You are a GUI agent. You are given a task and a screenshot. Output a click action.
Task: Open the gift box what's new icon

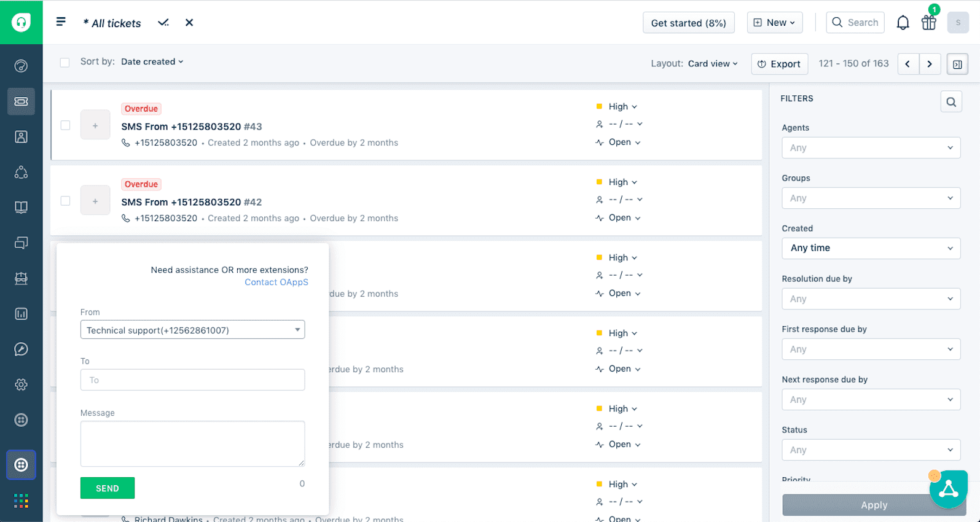(929, 23)
